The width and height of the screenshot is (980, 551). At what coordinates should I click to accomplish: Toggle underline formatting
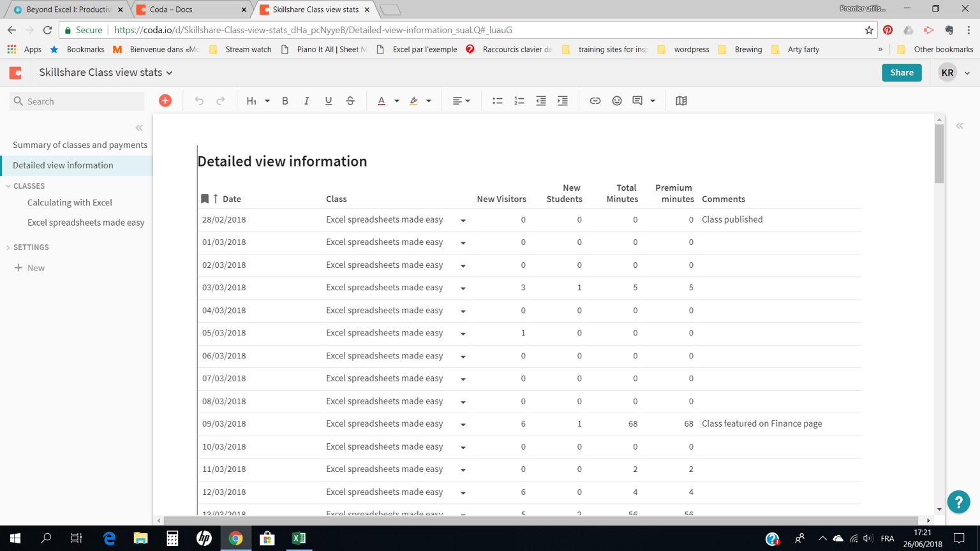[x=329, y=101]
